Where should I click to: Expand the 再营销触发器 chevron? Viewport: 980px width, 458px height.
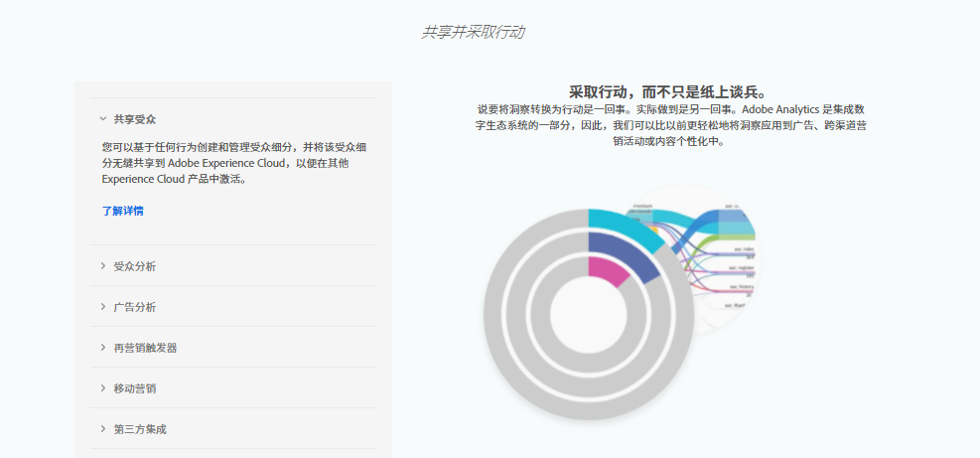click(103, 348)
